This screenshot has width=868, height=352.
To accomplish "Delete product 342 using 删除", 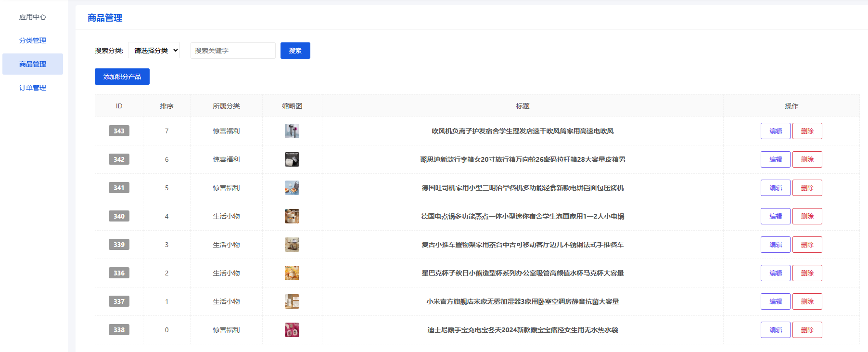I will pos(807,159).
